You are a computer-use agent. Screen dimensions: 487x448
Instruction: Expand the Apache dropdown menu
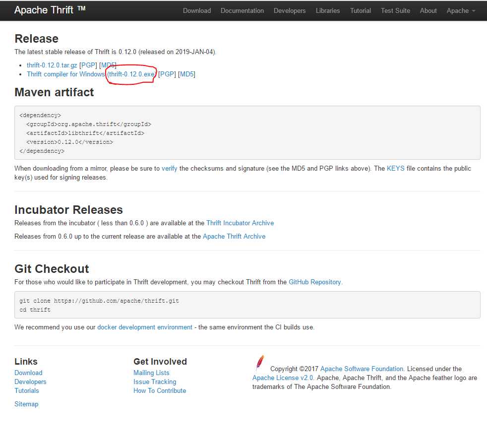(x=461, y=11)
